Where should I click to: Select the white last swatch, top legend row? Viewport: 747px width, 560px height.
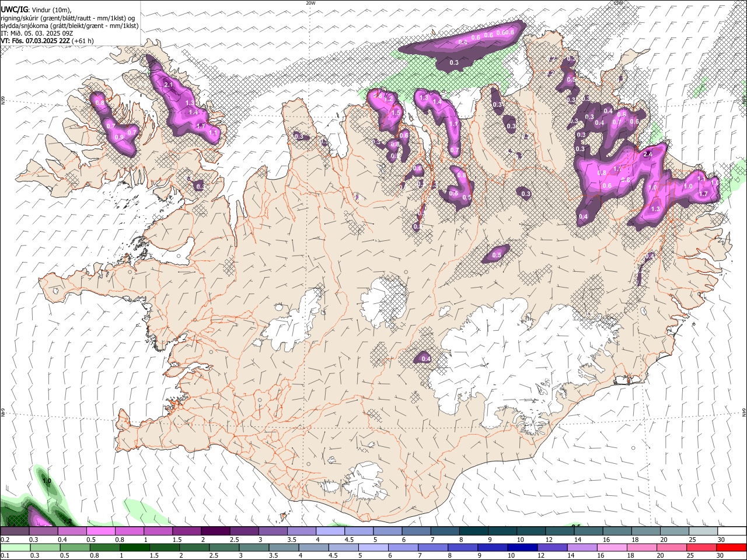pos(731,531)
